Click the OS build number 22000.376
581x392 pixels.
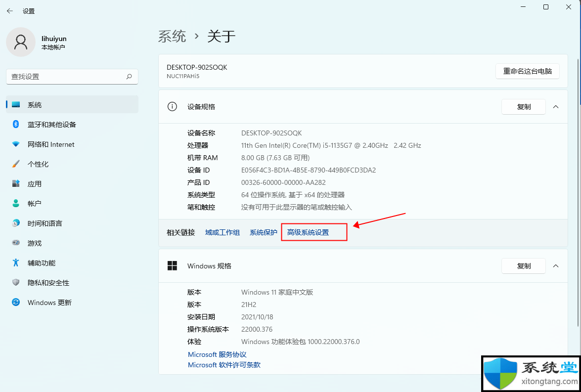(x=257, y=329)
